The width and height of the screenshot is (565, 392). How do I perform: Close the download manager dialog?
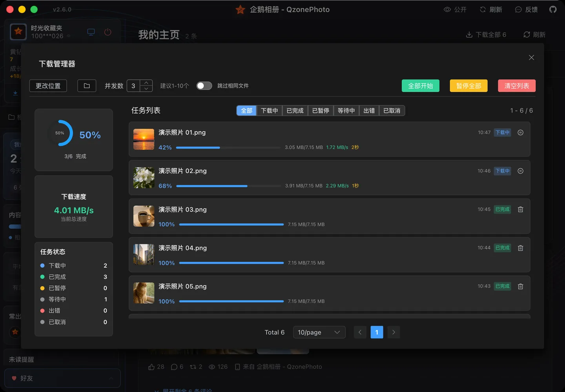coord(531,58)
